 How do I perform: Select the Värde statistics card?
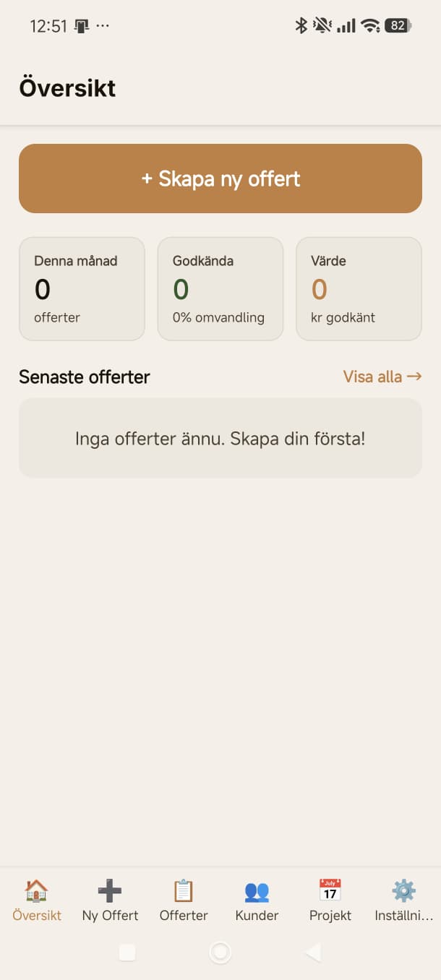click(x=359, y=288)
